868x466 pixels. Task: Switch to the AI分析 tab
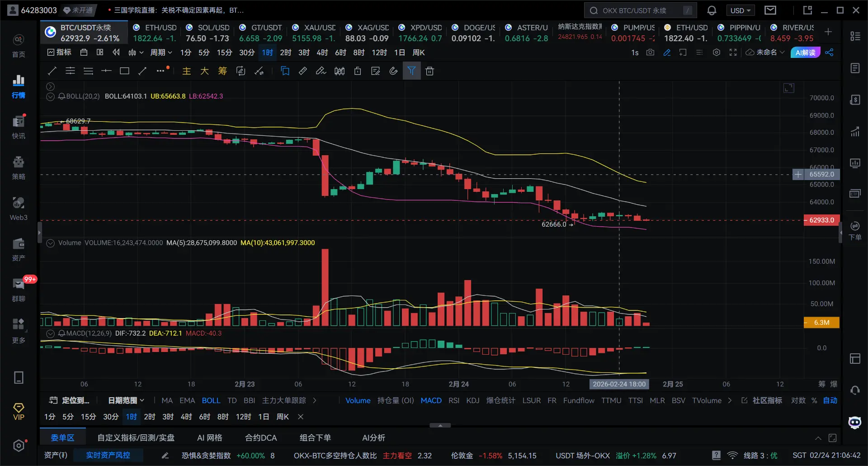click(x=373, y=437)
